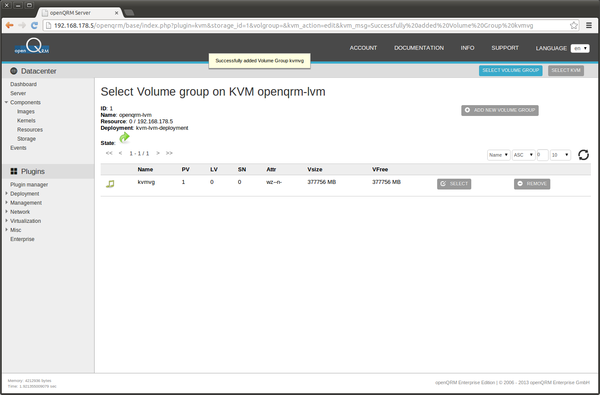This screenshot has width=600, height=395.
Task: Go to next page with > link
Action: pos(158,153)
